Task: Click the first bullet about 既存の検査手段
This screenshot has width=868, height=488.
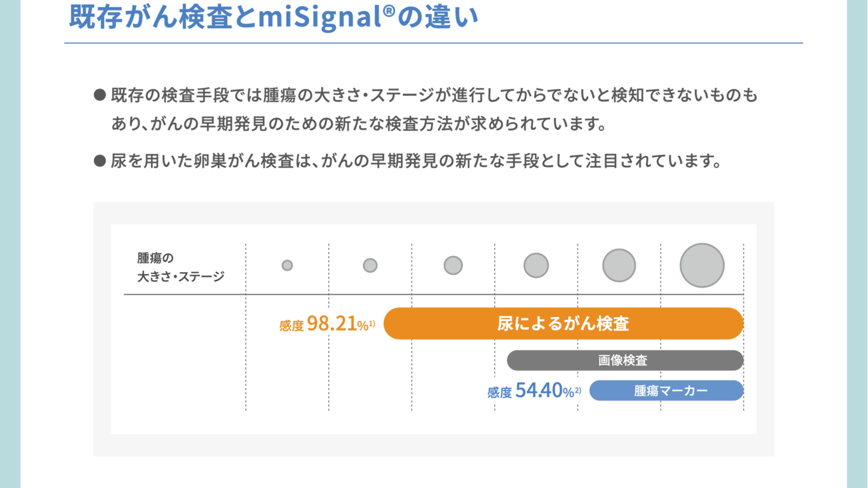Action: coord(426,110)
